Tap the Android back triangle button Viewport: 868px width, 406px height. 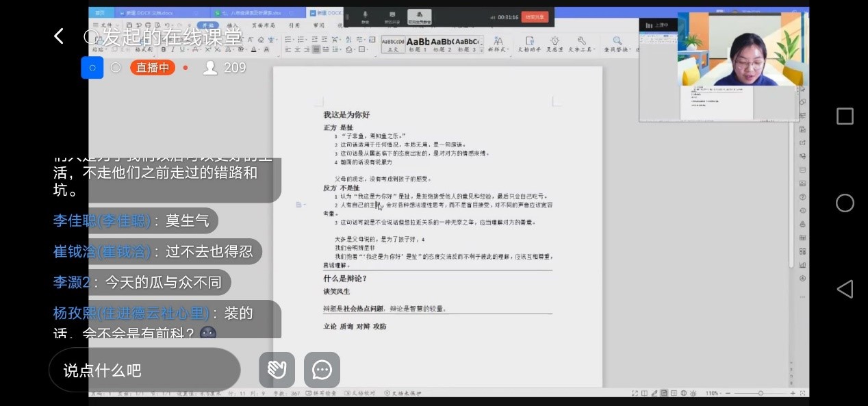[x=845, y=289]
